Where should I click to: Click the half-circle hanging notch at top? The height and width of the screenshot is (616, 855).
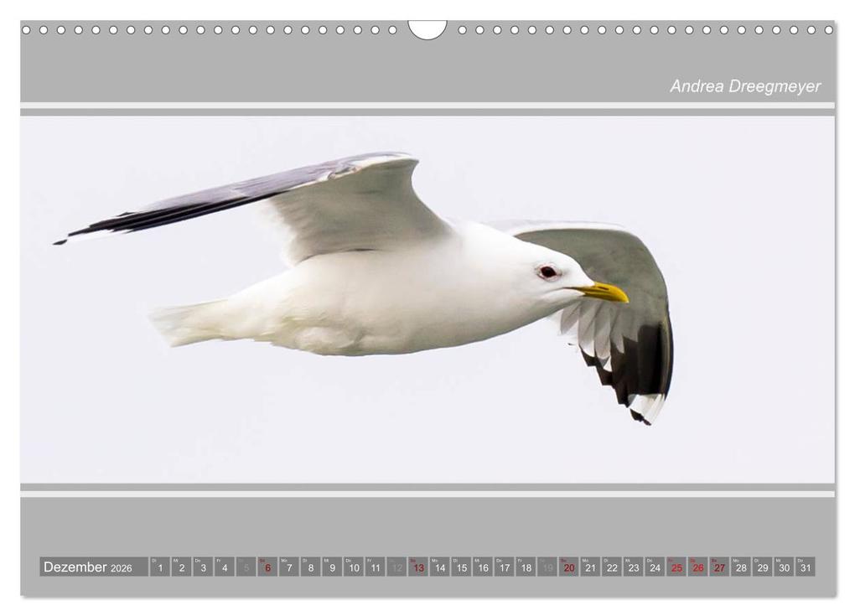(427, 29)
